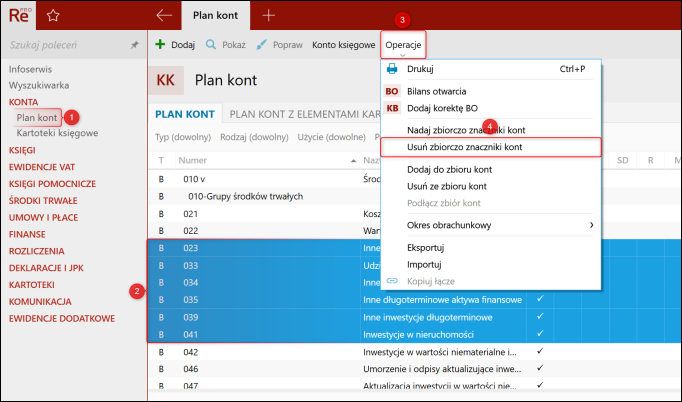
Task: Expand the KONTA sidebar section
Action: (x=23, y=102)
